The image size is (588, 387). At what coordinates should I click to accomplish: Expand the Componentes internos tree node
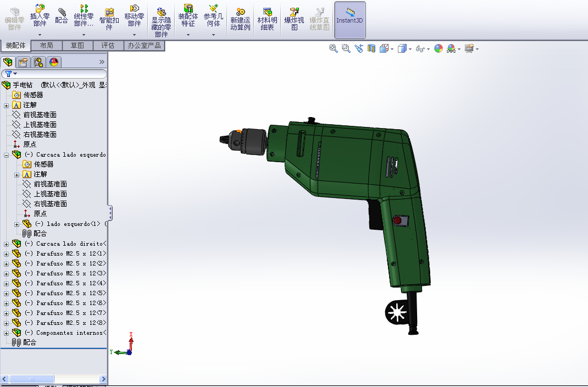point(7,333)
